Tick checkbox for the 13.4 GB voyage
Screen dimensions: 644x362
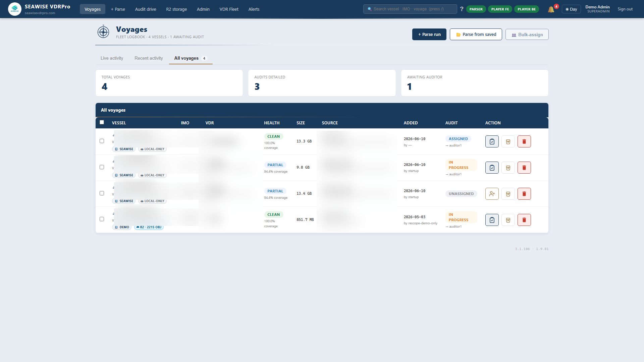[x=102, y=193]
